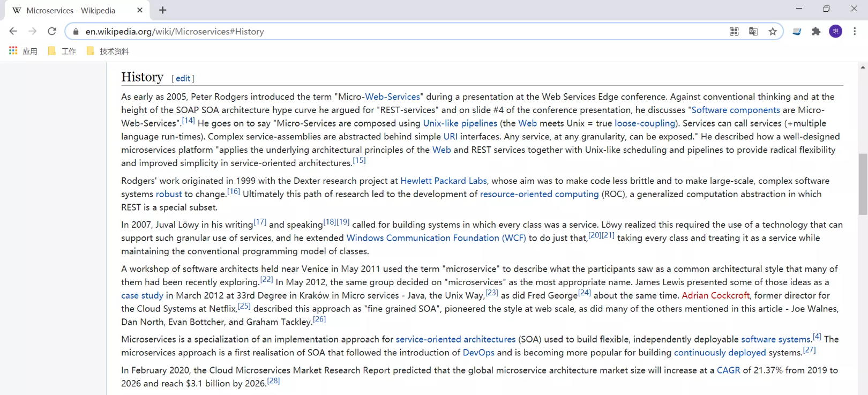Follow the robust link

(169, 194)
